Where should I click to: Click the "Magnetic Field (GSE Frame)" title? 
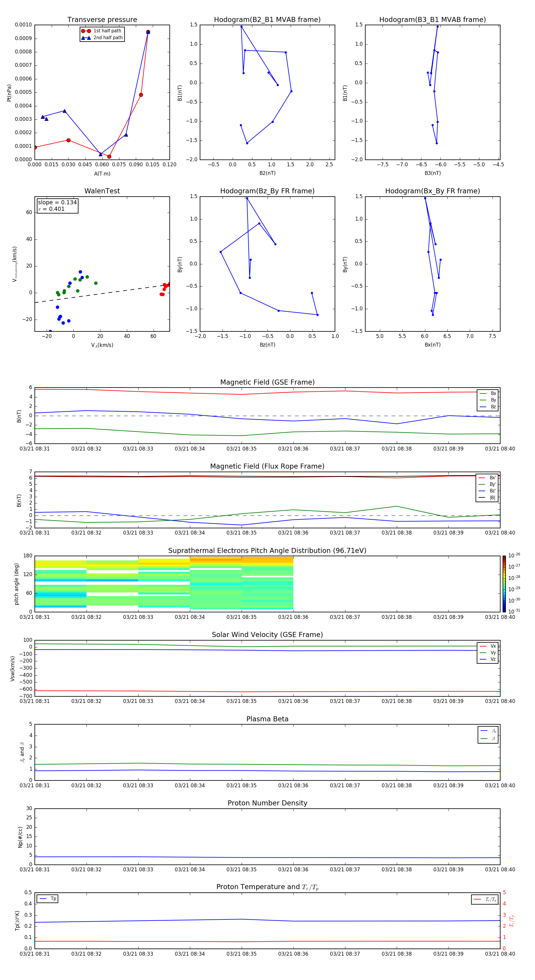(267, 382)
